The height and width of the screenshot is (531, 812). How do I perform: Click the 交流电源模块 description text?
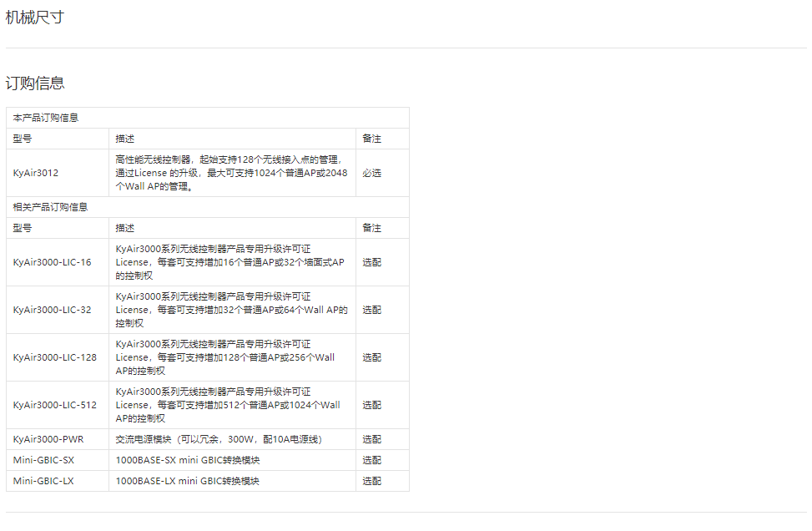(219, 439)
